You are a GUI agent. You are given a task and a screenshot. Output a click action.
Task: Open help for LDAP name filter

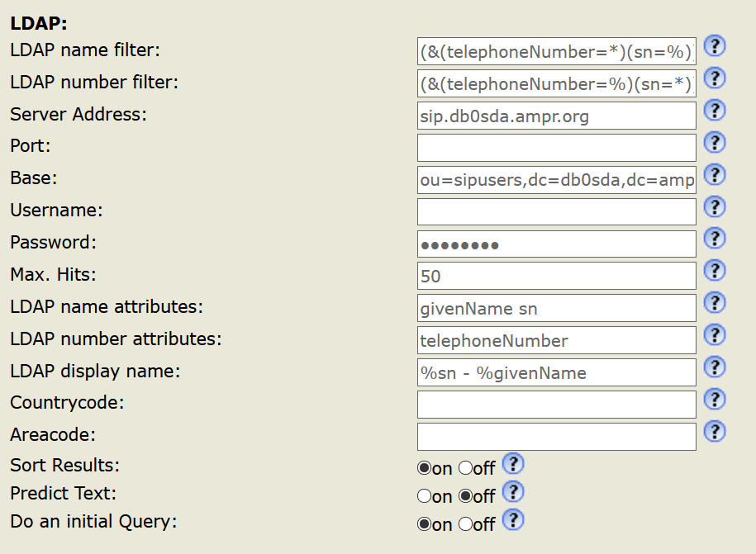pyautogui.click(x=714, y=46)
